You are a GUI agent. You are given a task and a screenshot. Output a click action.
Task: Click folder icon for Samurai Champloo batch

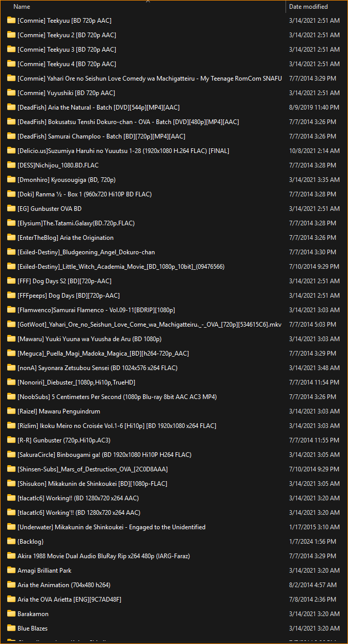click(11, 136)
